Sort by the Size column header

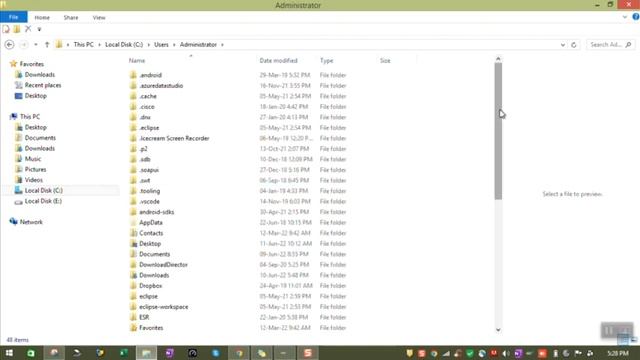[x=385, y=60]
